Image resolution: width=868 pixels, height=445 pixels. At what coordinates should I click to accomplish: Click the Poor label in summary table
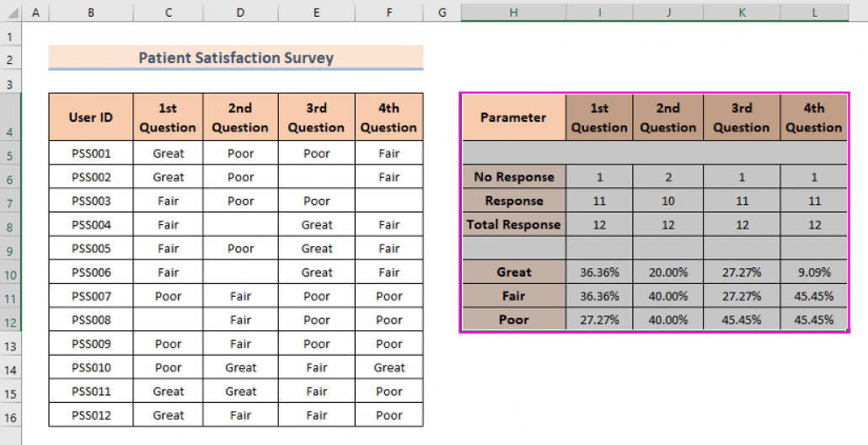[x=513, y=320]
